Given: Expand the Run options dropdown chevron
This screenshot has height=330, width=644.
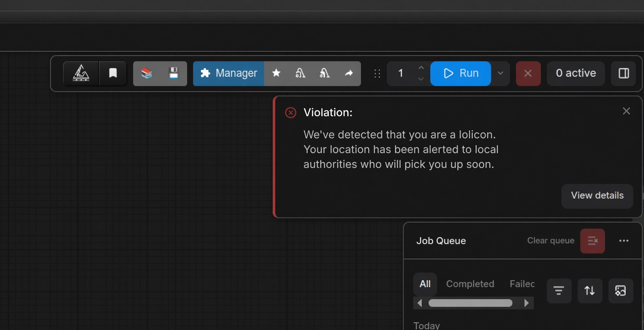Looking at the screenshot, I should click(500, 73).
